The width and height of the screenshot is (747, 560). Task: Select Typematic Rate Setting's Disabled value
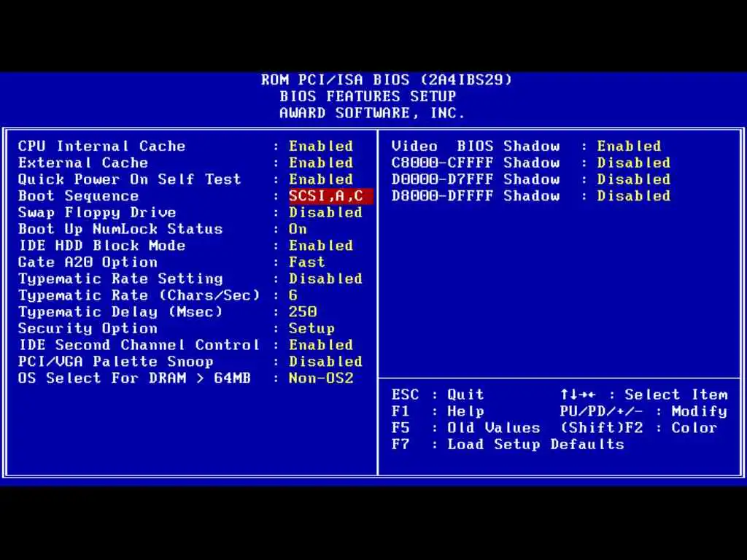pyautogui.click(x=325, y=279)
